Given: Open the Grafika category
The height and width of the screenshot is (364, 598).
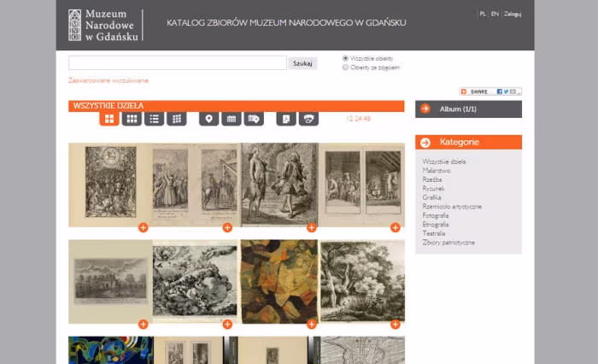Looking at the screenshot, I should 431,197.
